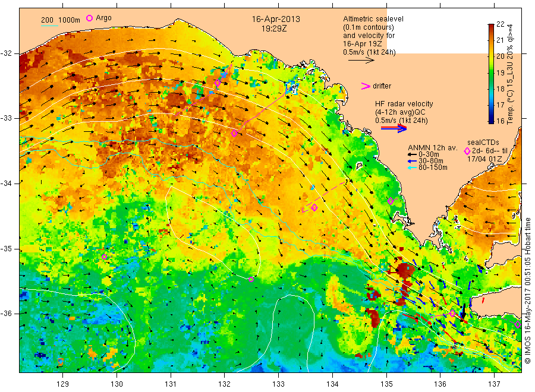Click the '200 1000m' isobath legend label
Screen dimensions: 535x392
click(x=61, y=20)
